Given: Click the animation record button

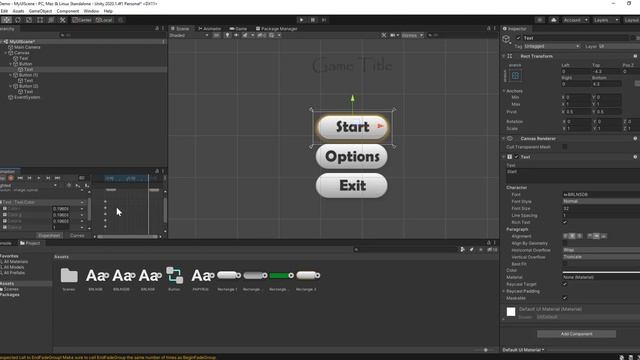Looking at the screenshot, I should (x=11, y=178).
